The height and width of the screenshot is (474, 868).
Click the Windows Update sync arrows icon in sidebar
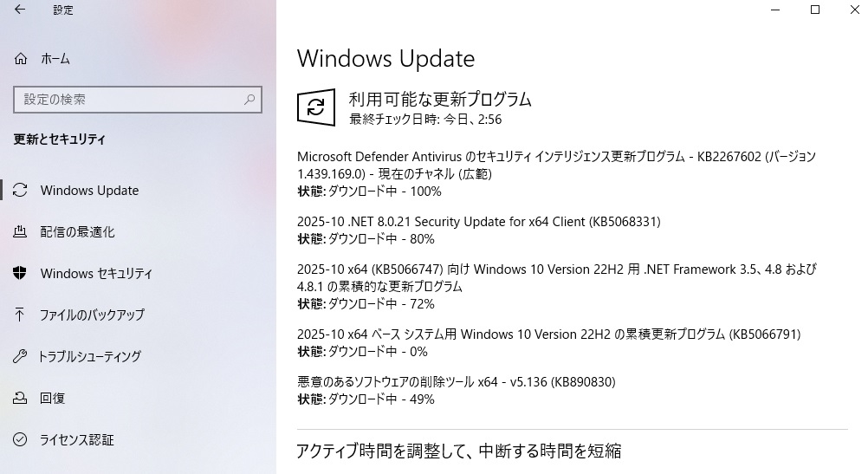click(21, 191)
